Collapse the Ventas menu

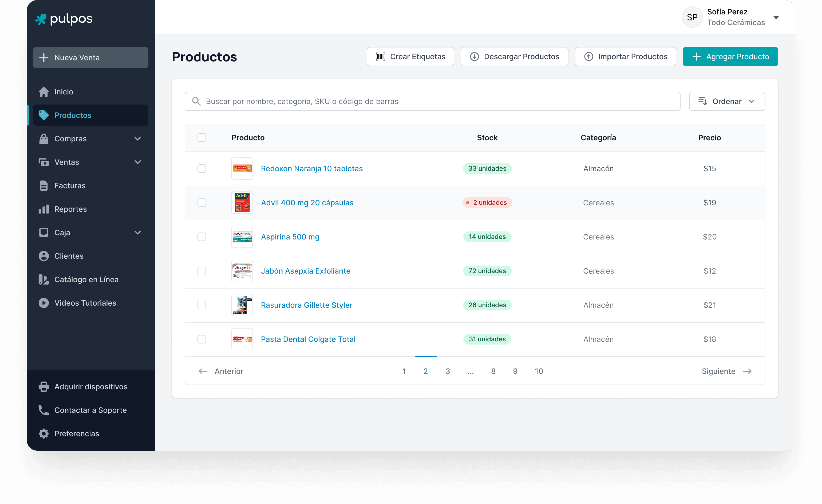(138, 162)
